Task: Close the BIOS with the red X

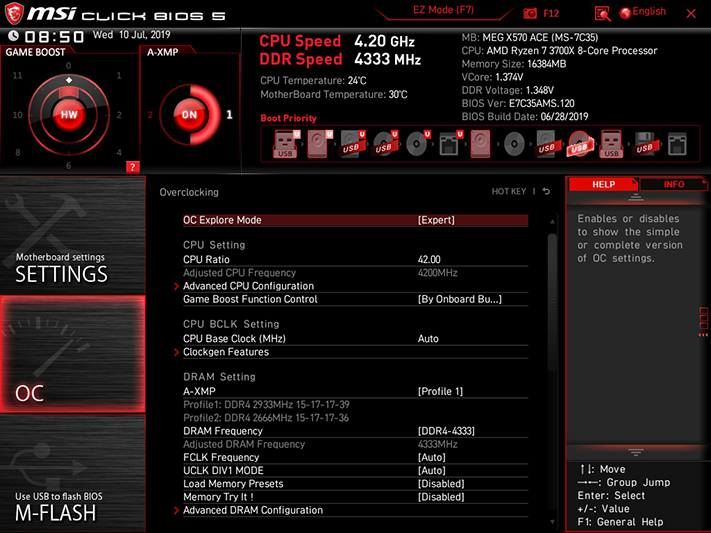Action: 691,14
